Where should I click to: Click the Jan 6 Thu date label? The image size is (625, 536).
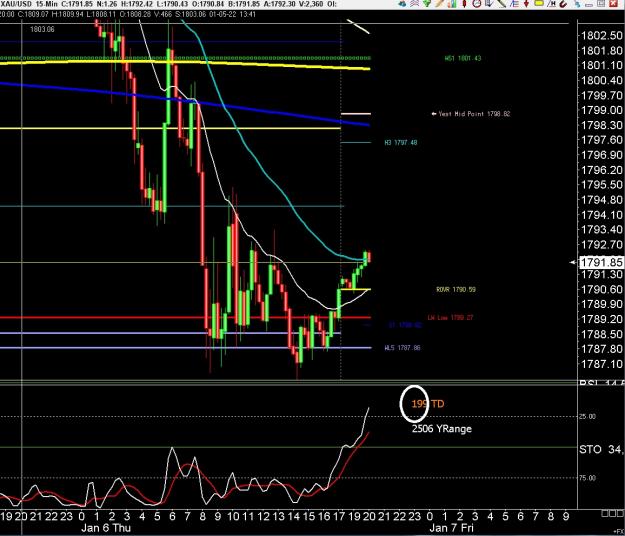pyautogui.click(x=106, y=528)
